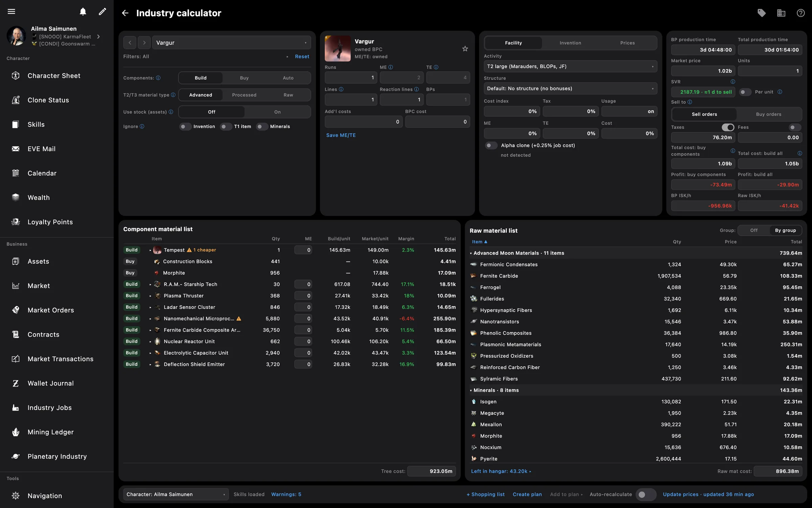Collapse the Minerals group
Viewport: 812px width, 508px height.
[471, 390]
